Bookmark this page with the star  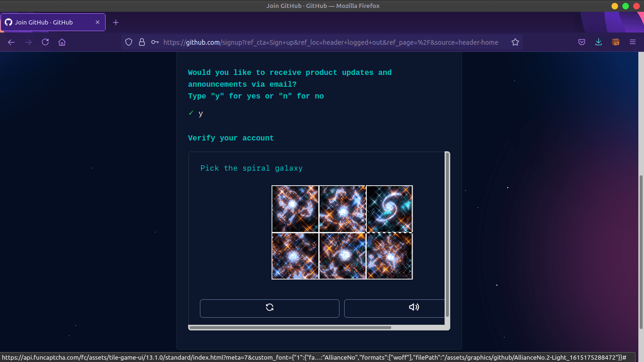coord(515,42)
